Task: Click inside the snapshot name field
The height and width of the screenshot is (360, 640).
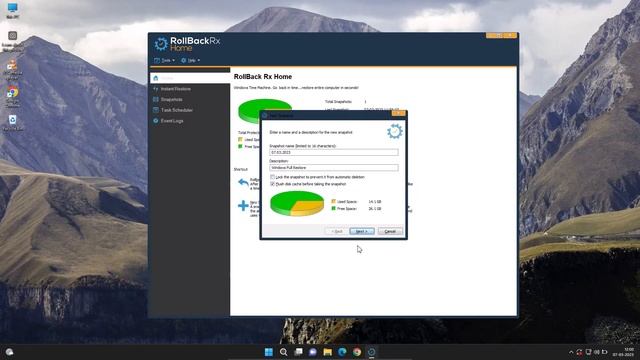Action: [334, 152]
